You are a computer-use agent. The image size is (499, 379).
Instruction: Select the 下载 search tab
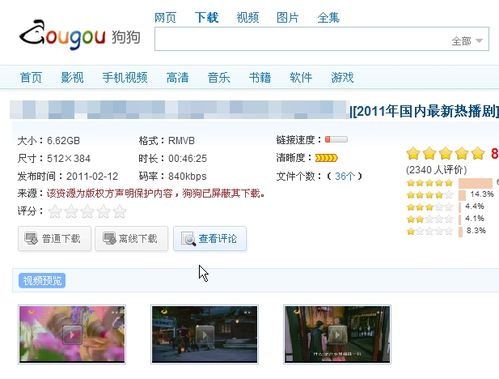point(207,17)
